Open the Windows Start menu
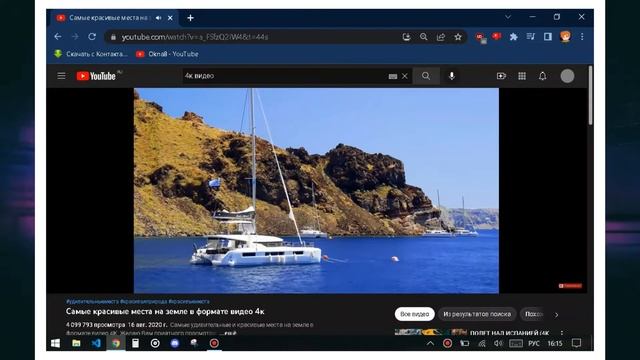Viewport: 640px width, 360px height. pos(56,343)
